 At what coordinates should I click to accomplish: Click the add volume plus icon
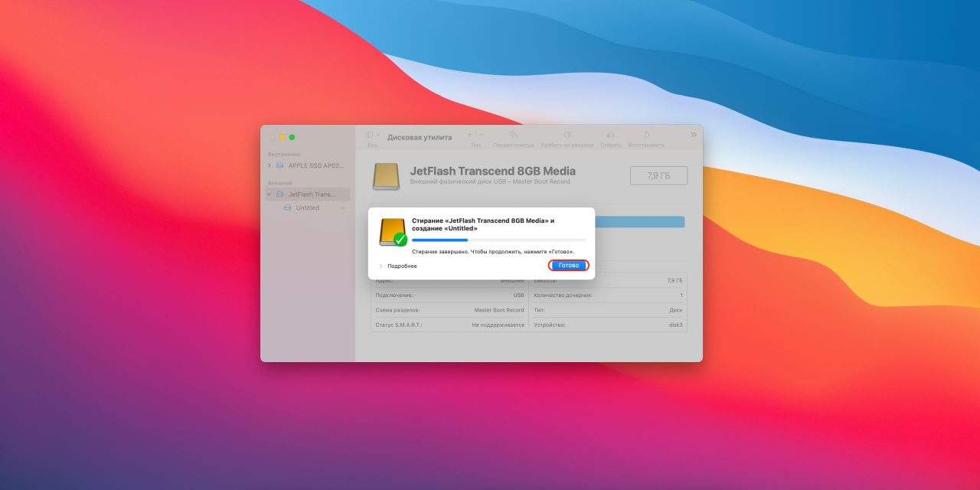coord(469,134)
